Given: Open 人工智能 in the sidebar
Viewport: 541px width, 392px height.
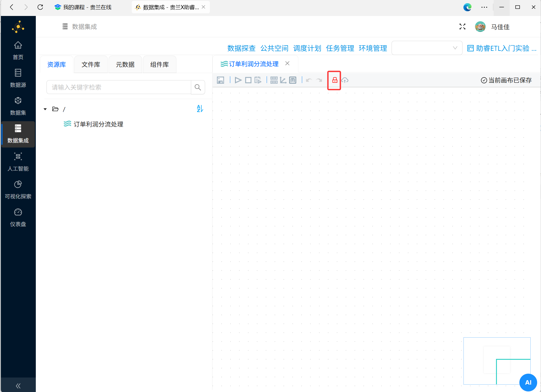Looking at the screenshot, I should [x=18, y=162].
